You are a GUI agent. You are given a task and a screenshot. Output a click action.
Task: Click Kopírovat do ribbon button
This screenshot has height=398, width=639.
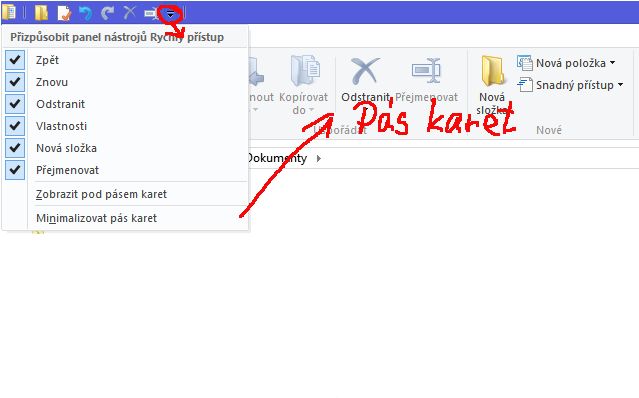303,85
